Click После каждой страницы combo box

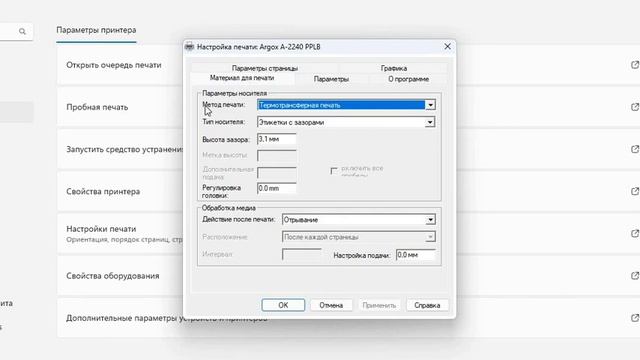[359, 237]
